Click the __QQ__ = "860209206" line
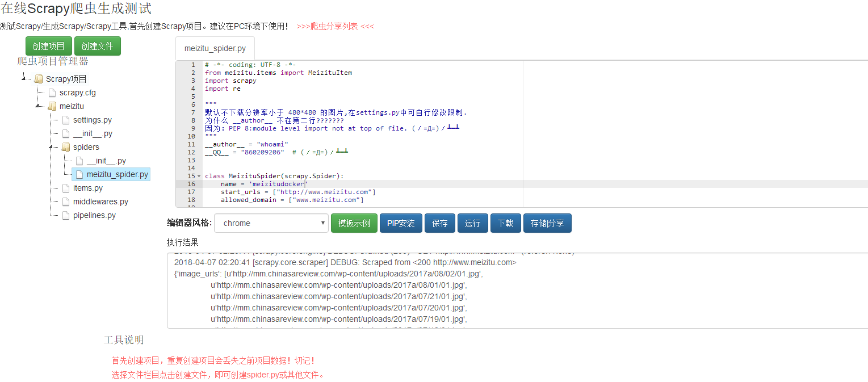Screen dimensions: 868x382 coord(276,152)
